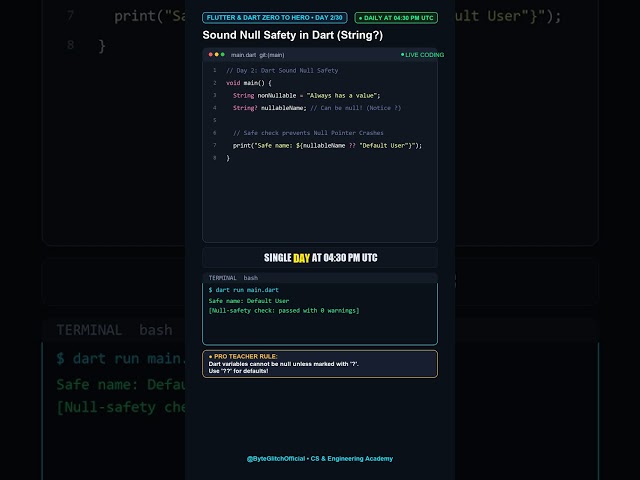Screen dimensions: 640x480
Task: Open the Flutter & Dart Zero to Hero badge
Action: tap(275, 18)
